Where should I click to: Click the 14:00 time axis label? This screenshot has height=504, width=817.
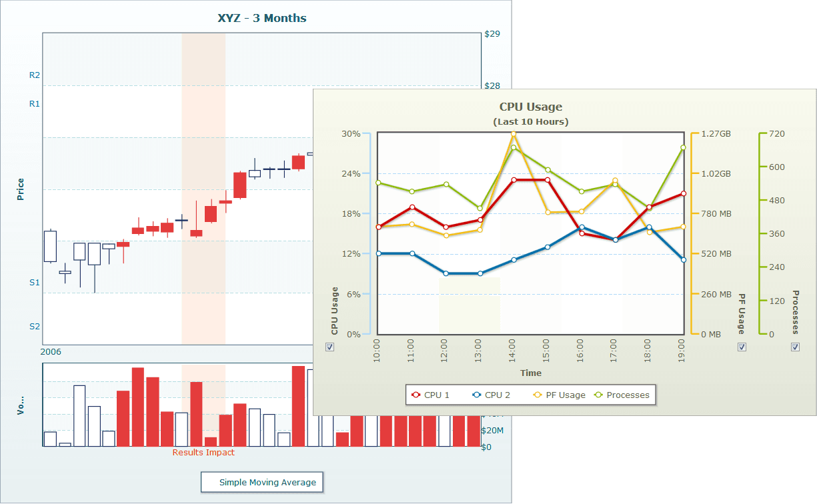[x=512, y=350]
